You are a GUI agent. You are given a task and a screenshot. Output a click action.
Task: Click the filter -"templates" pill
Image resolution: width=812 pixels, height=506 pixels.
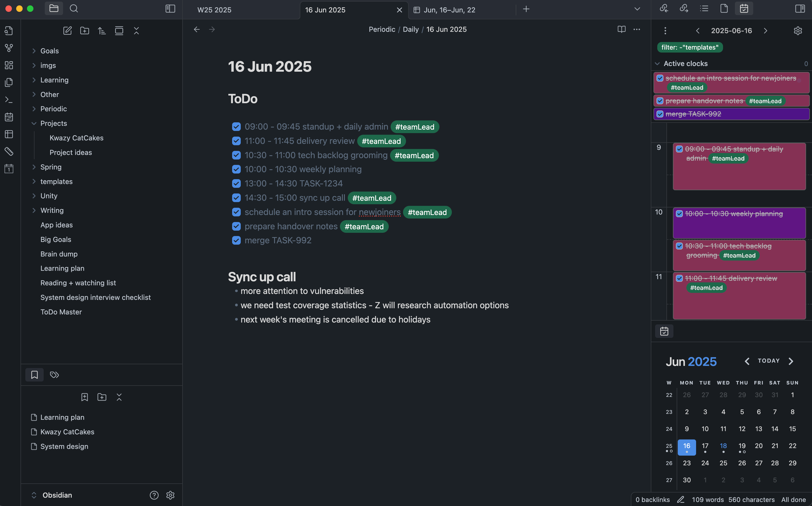point(690,47)
